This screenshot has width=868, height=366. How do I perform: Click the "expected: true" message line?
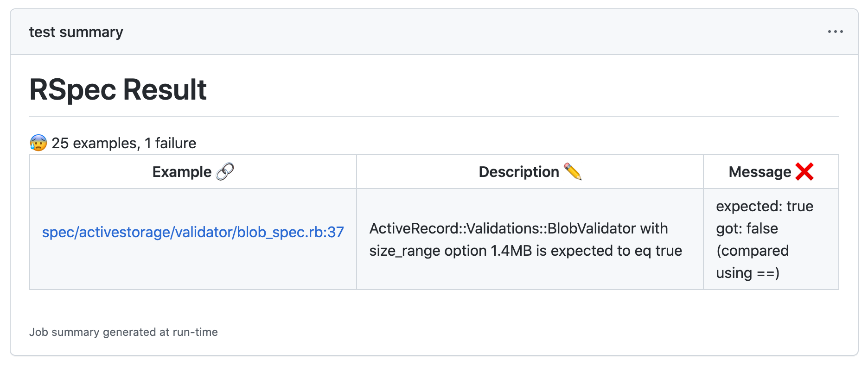765,206
